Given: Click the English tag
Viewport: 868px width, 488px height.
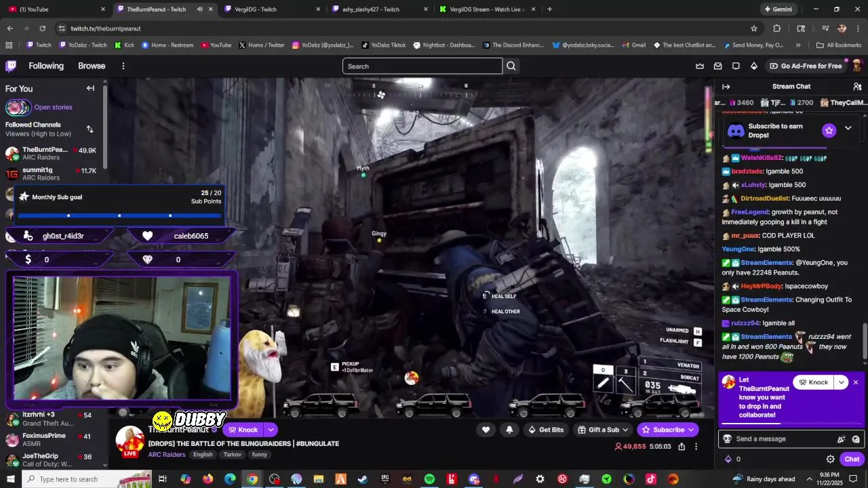Looking at the screenshot, I should tap(203, 455).
